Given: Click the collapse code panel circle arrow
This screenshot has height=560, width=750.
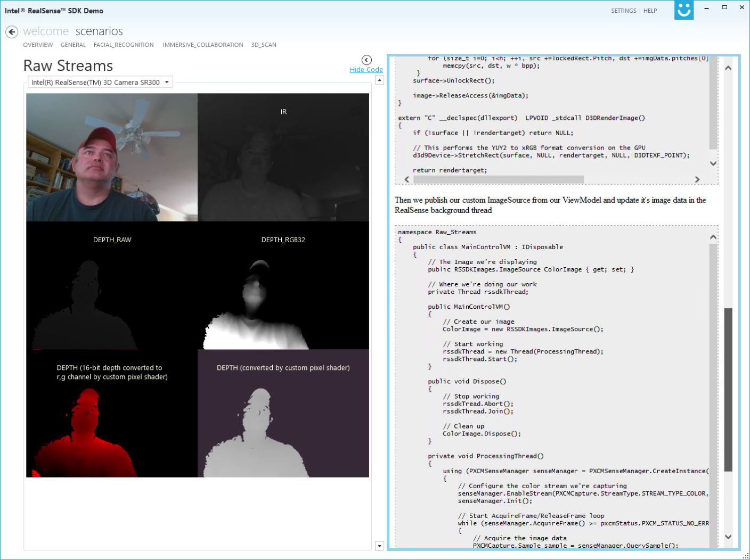Looking at the screenshot, I should pos(366,60).
